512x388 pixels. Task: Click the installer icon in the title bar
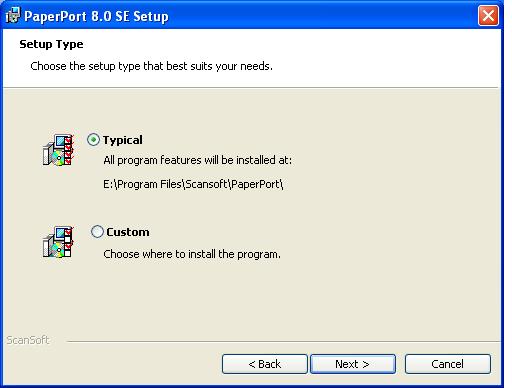click(x=13, y=15)
